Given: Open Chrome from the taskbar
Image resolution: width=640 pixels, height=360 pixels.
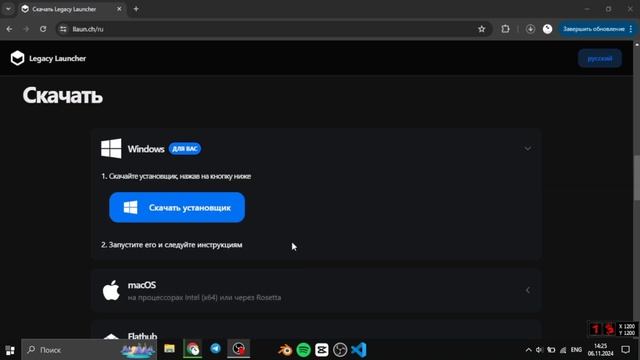Looking at the screenshot, I should click(193, 349).
